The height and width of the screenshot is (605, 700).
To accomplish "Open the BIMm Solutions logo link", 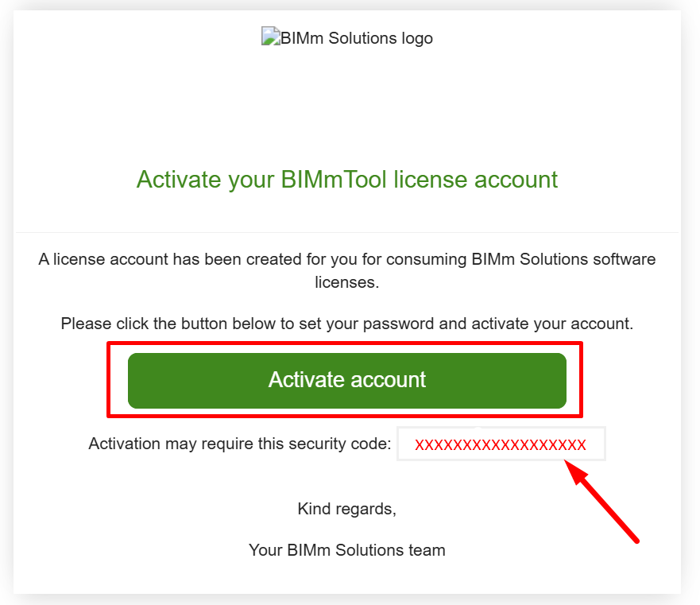I will click(347, 37).
